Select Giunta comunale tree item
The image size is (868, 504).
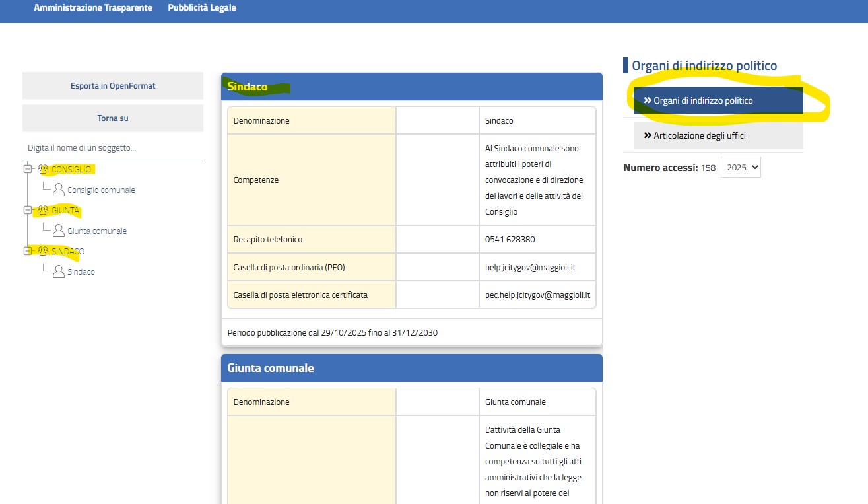97,231
